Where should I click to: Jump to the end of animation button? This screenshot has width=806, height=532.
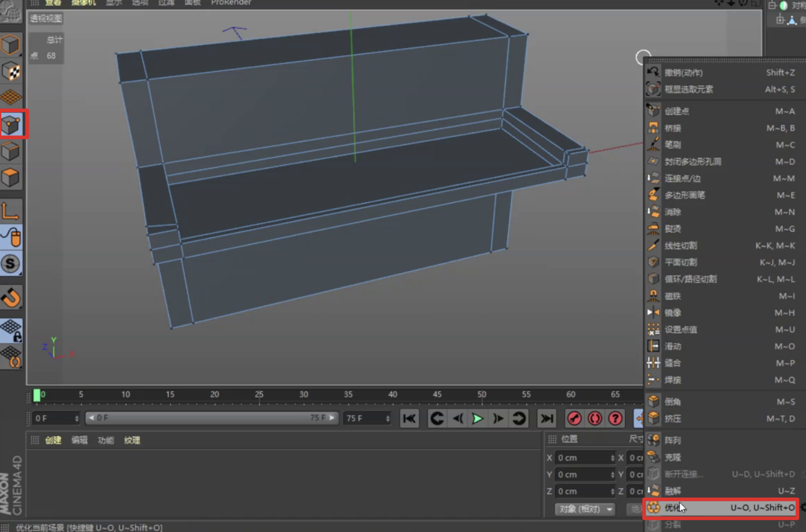(546, 419)
